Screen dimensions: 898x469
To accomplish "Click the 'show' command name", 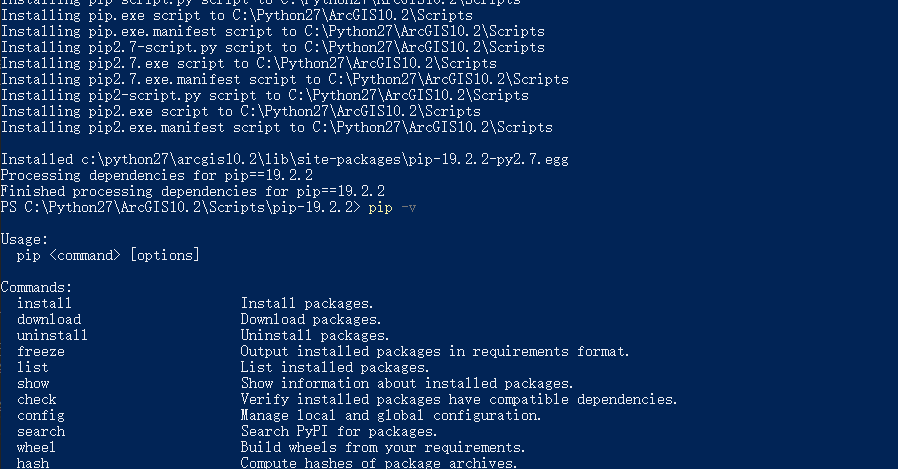I will (x=32, y=383).
